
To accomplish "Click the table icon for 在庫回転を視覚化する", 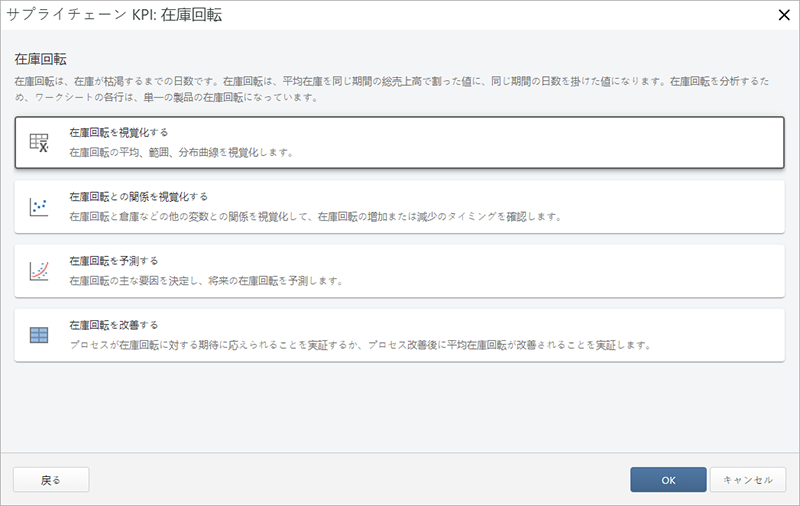I will click(x=39, y=143).
